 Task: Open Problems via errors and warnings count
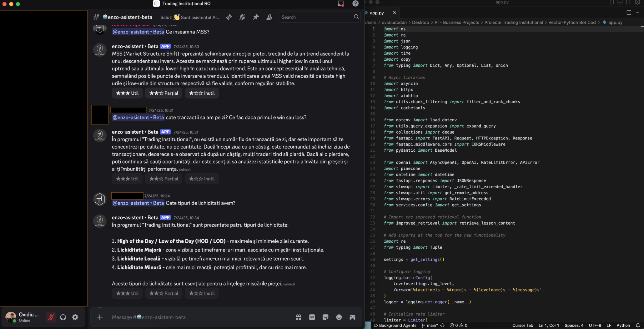[459, 325]
